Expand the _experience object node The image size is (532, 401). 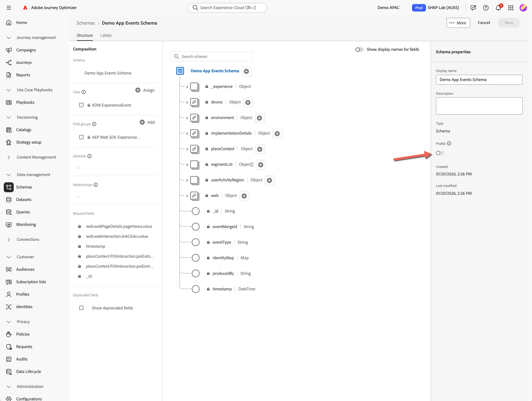tap(187, 87)
